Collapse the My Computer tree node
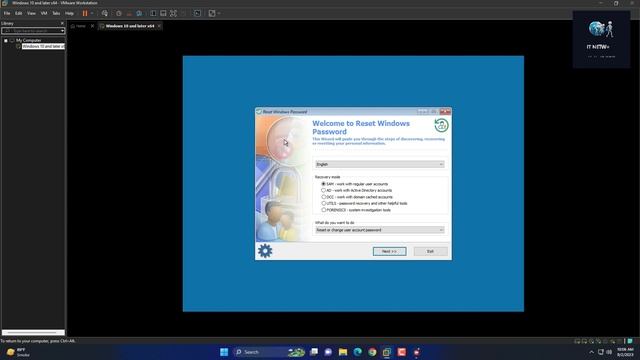Viewport: 640px width, 360px height. pyautogui.click(x=6, y=40)
